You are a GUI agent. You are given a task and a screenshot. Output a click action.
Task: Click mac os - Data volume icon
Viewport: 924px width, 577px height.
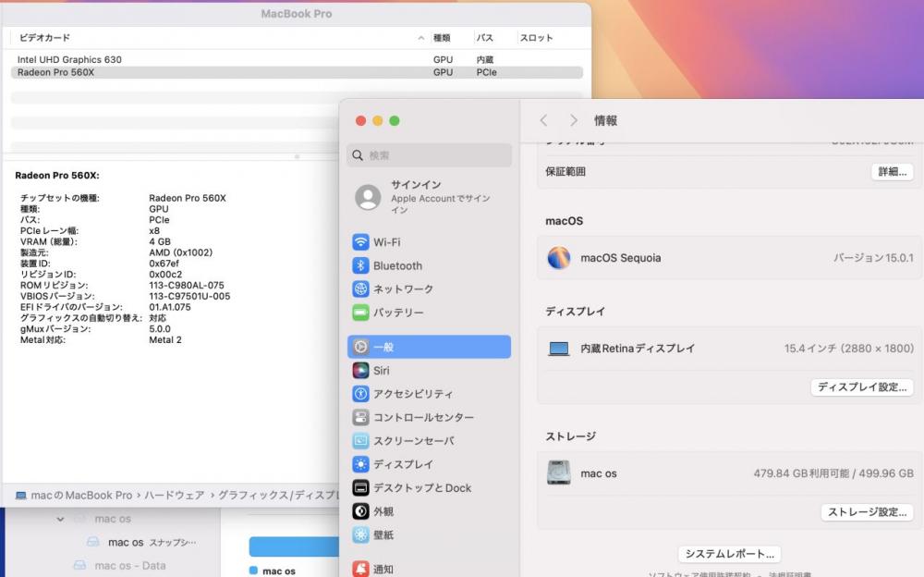click(79, 565)
